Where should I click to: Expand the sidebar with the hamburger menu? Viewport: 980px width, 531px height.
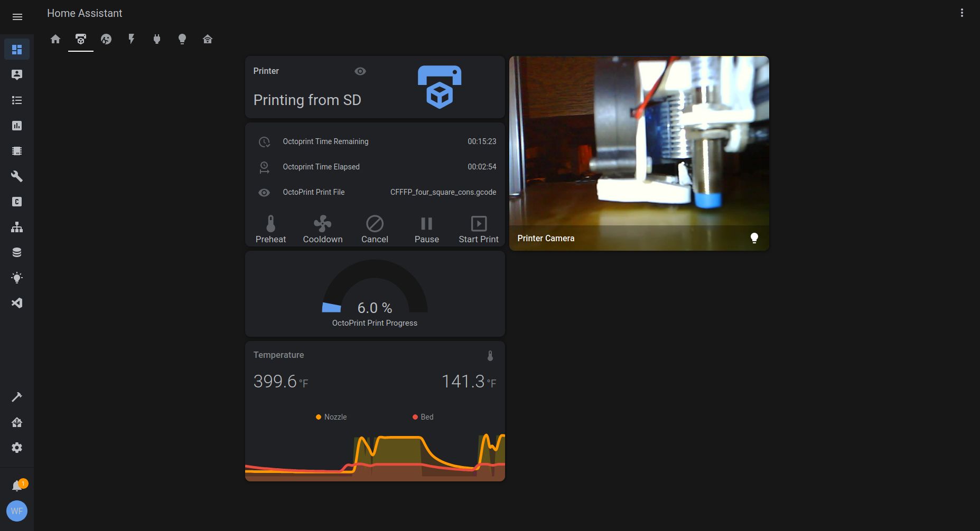pos(17,17)
